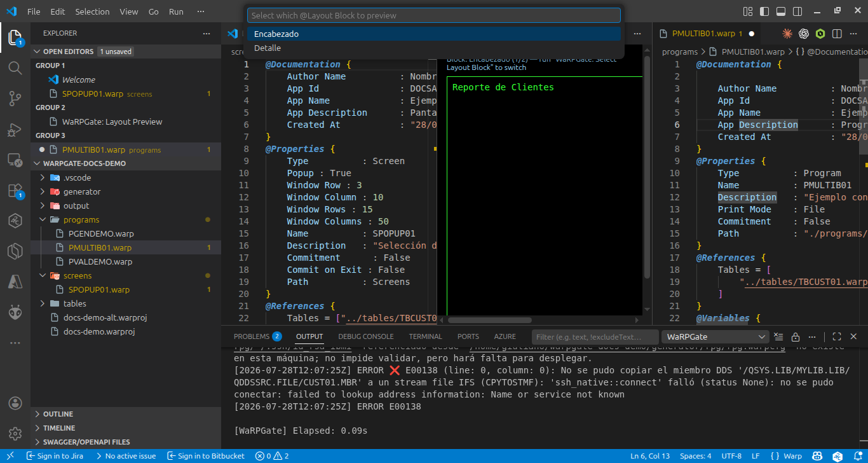Open the Azure view in activity bar
Viewport: 868px width, 463px height.
pos(15,282)
